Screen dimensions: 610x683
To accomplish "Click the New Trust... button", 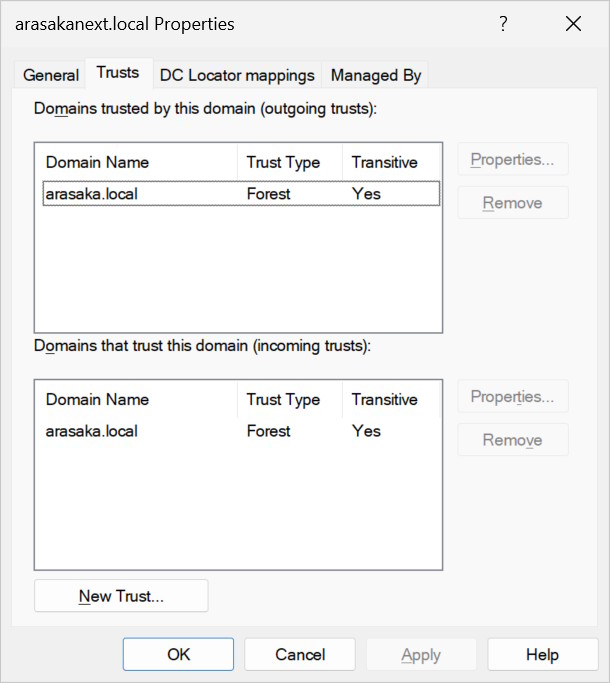I will (x=121, y=596).
